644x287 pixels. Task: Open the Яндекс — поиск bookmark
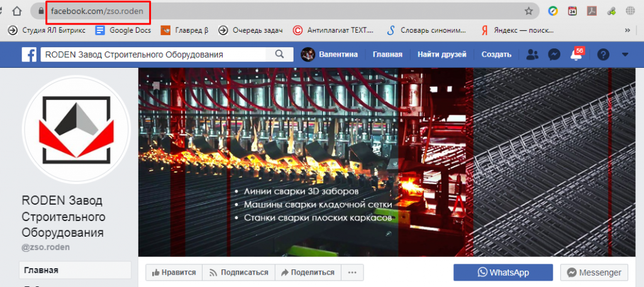(x=517, y=30)
